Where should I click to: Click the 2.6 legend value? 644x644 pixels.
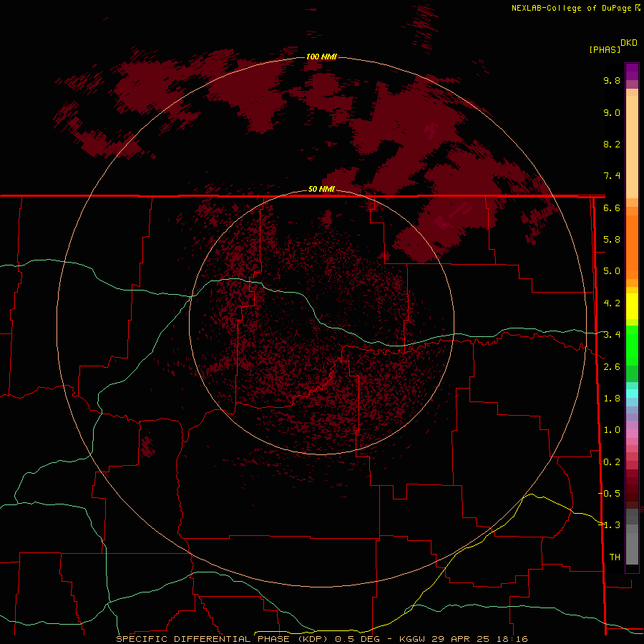coord(612,367)
